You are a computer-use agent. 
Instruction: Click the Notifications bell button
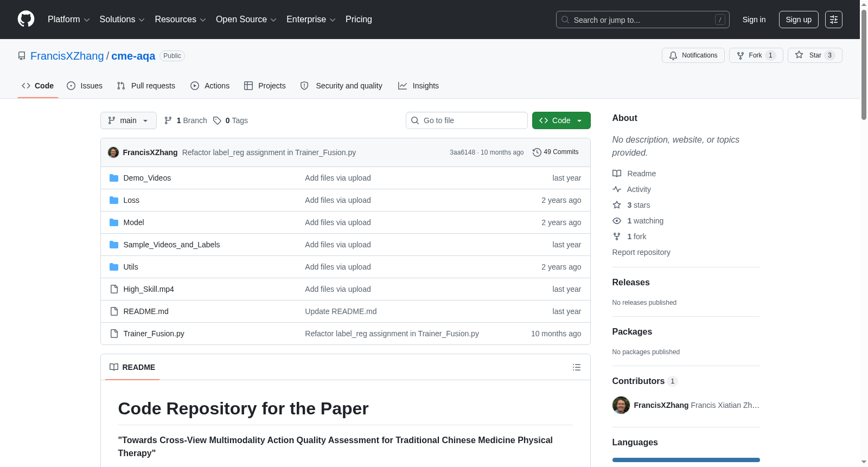693,55
